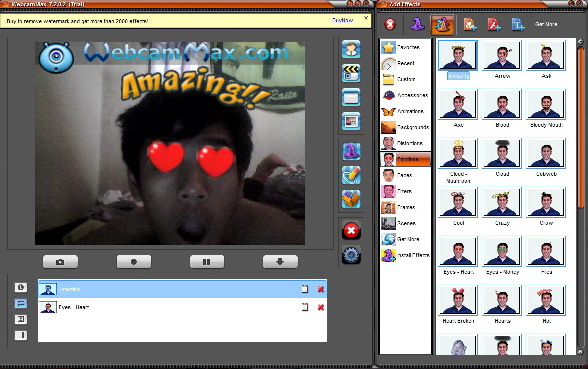Image resolution: width=588 pixels, height=369 pixels.
Task: Select the Heart Broken effect thumbnail
Action: point(458,300)
